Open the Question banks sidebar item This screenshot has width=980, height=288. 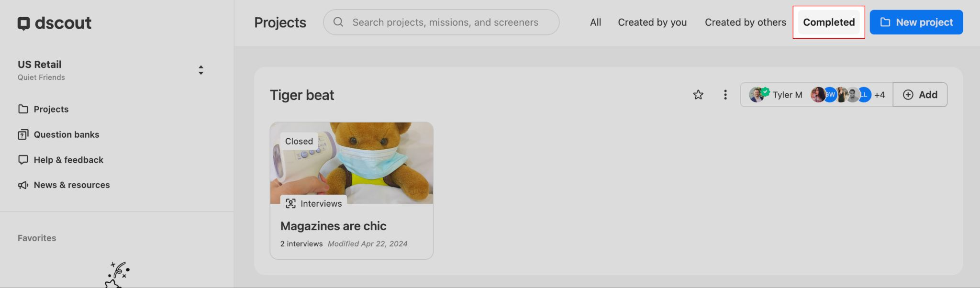point(66,134)
